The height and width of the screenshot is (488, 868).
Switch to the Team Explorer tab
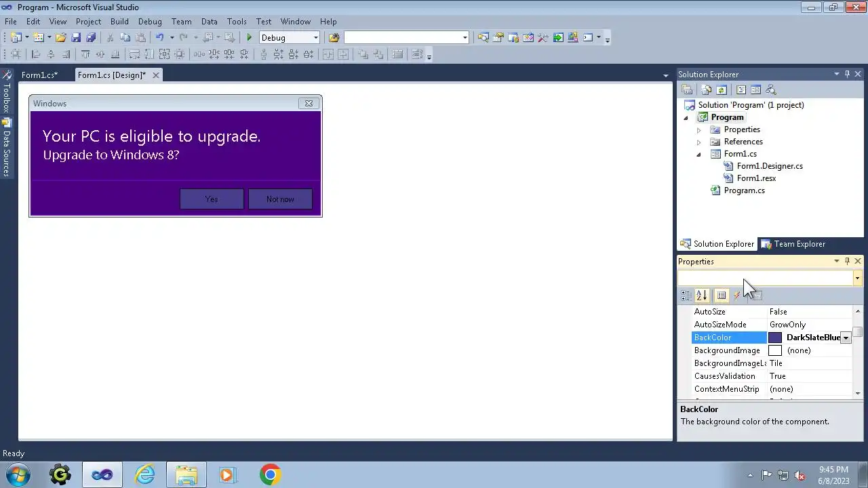pyautogui.click(x=793, y=244)
